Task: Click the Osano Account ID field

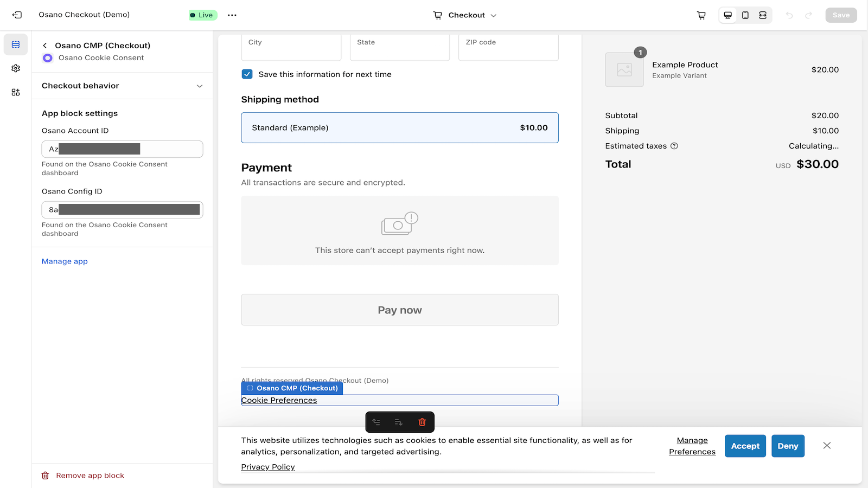Action: coord(122,149)
